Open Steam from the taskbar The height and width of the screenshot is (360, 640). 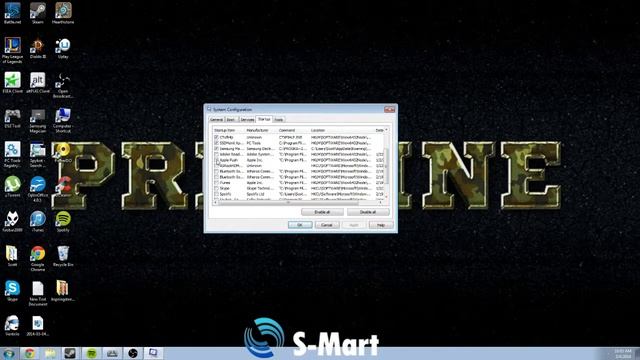pos(70,353)
